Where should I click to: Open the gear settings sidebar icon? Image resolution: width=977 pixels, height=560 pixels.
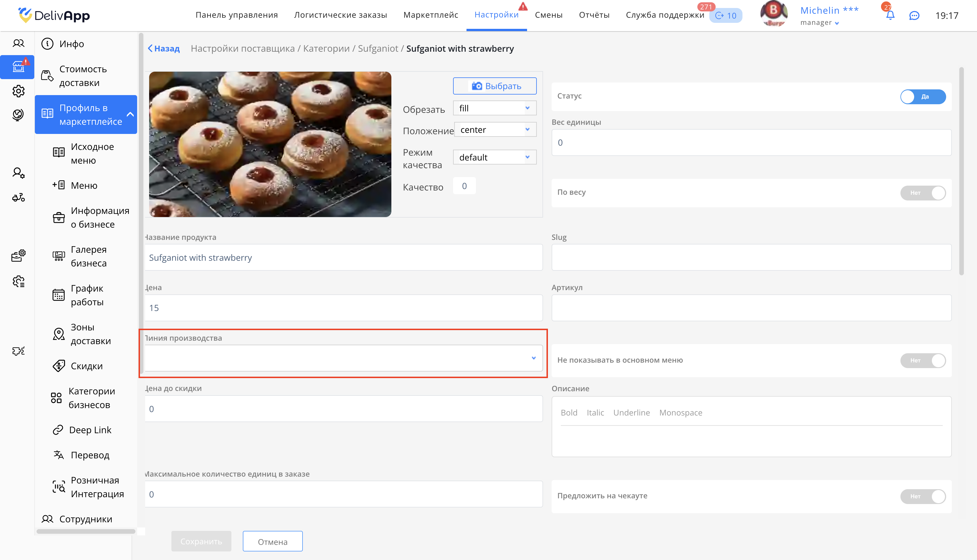(x=18, y=91)
